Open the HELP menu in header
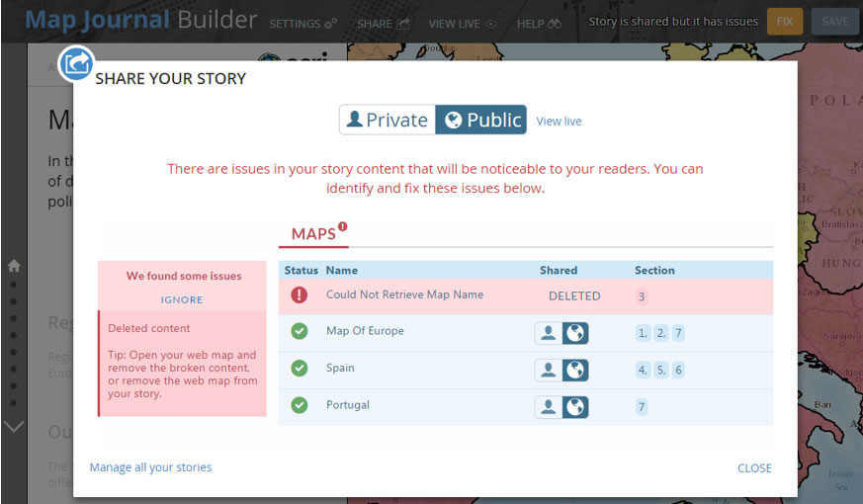This screenshot has width=863, height=504. click(x=539, y=24)
